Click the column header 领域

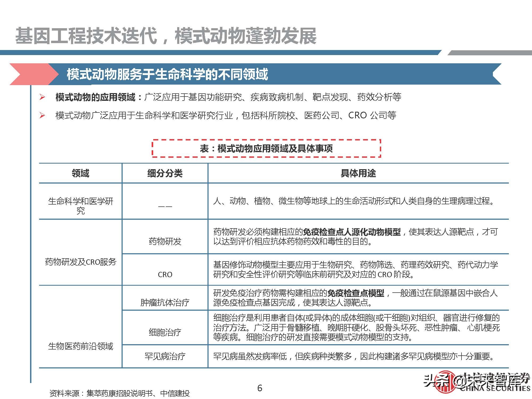80,173
